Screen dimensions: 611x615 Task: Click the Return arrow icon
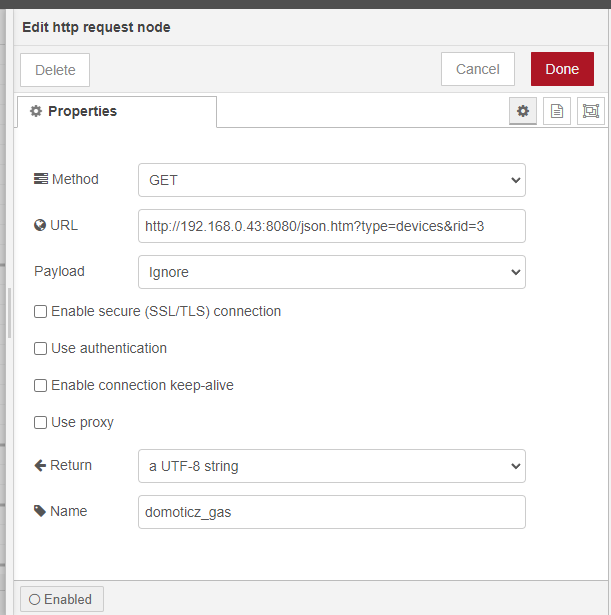coord(40,465)
